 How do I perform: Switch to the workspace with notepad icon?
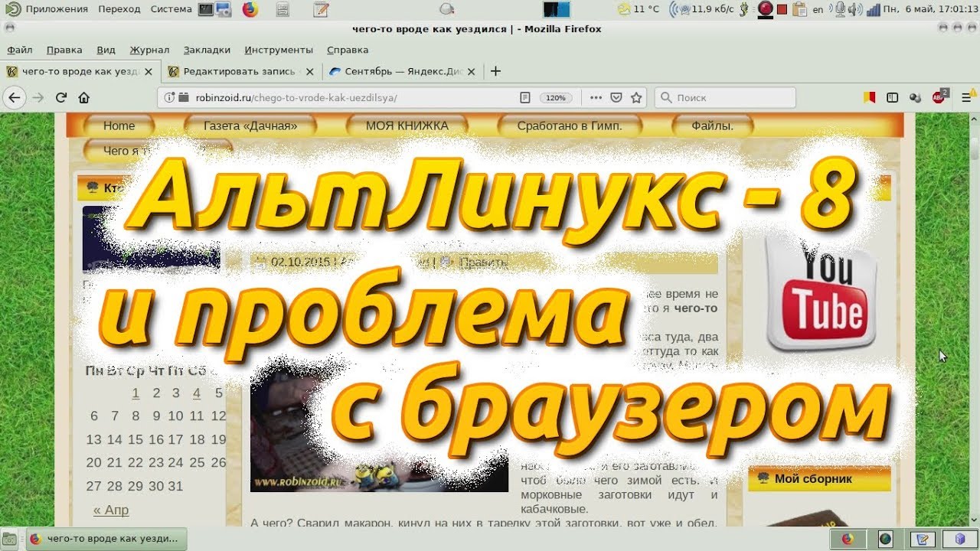coord(923,539)
